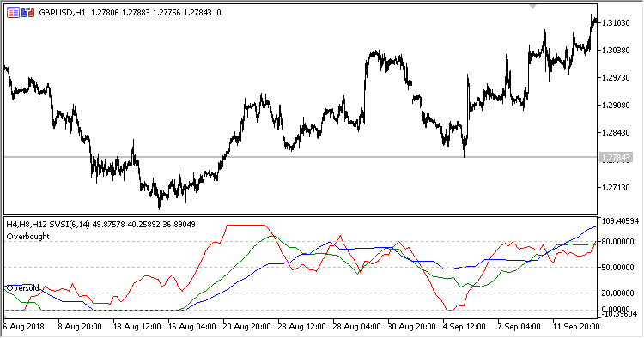Click the open price value 1.27806
The image size is (644, 338).
105,13
